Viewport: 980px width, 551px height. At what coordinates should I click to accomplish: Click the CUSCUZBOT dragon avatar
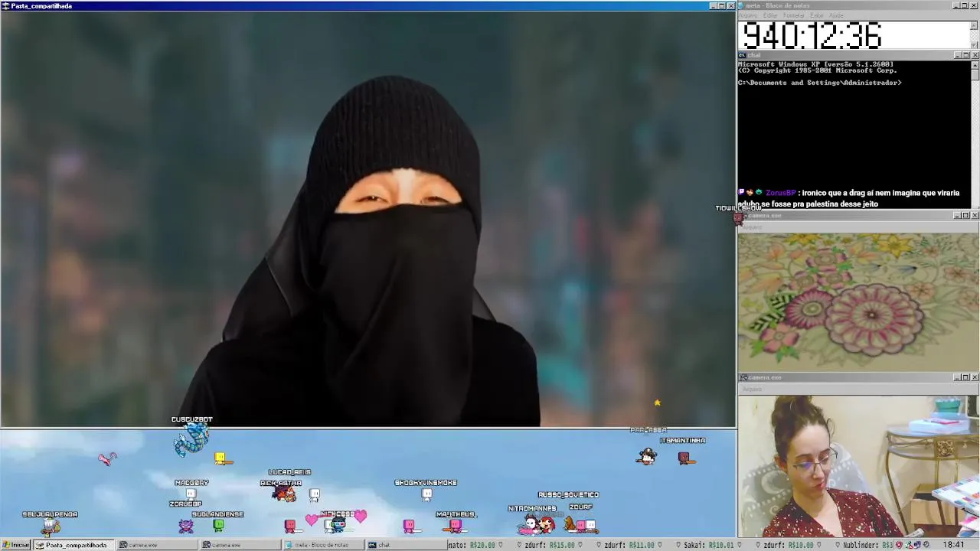(191, 439)
